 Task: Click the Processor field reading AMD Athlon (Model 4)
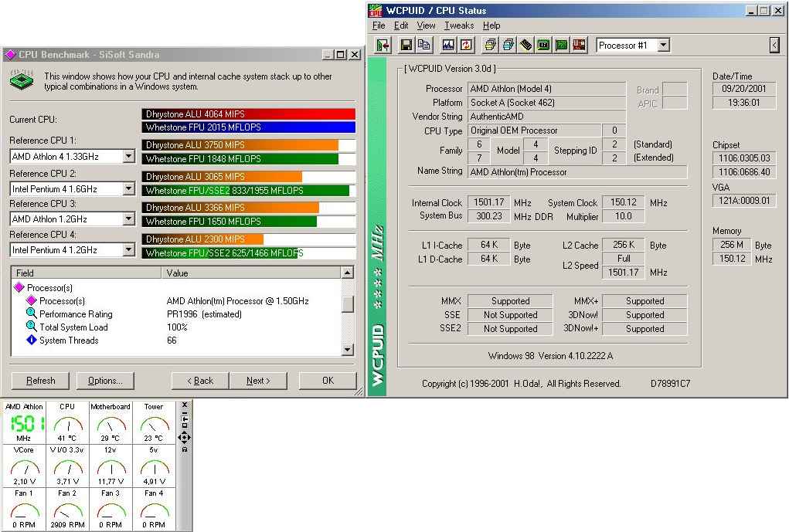click(546, 89)
